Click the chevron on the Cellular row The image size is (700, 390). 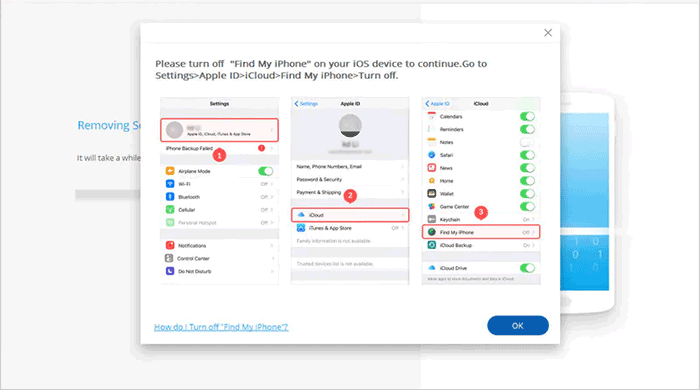[272, 210]
